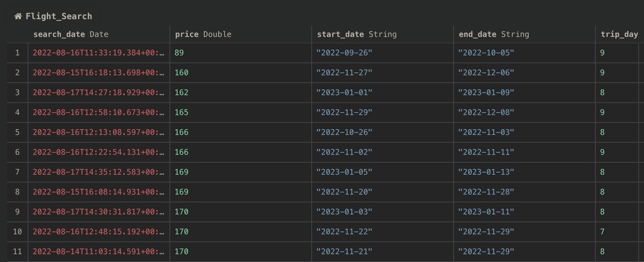Select the trip_day column header
Viewport: 644px width, 262px height.
pyautogui.click(x=619, y=34)
